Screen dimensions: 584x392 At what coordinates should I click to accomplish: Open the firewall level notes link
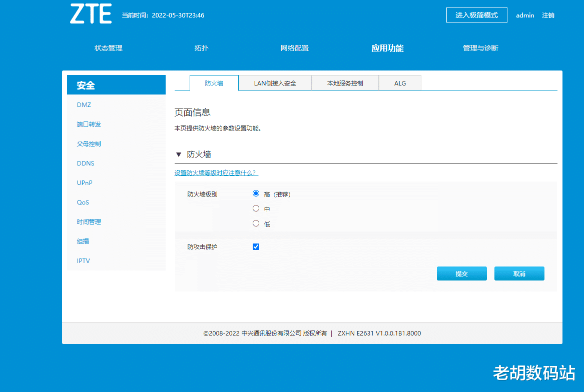pyautogui.click(x=217, y=172)
